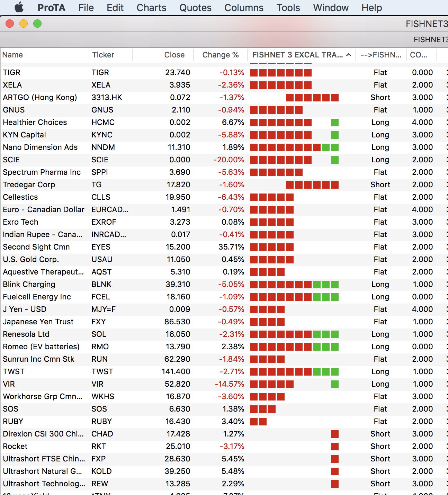Click the close price 23.740
The height and width of the screenshot is (495, 448).
[178, 73]
